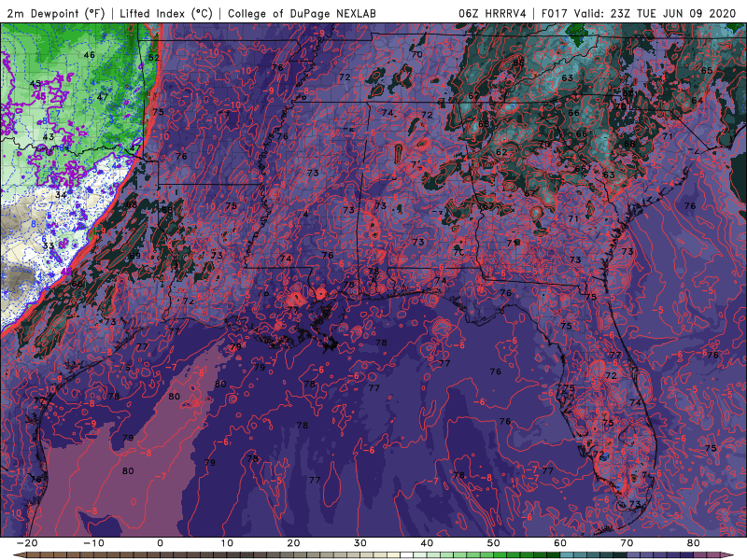Click the 70 label on the color scale

[x=627, y=543]
